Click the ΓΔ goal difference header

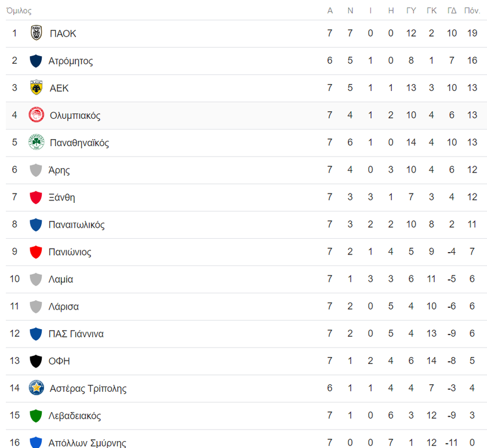point(452,10)
